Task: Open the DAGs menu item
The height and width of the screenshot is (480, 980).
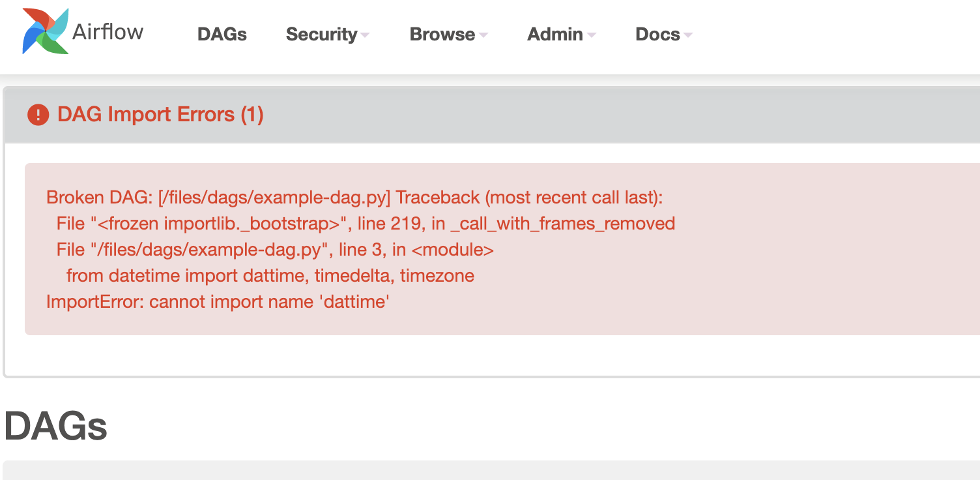Action: pyautogui.click(x=222, y=34)
